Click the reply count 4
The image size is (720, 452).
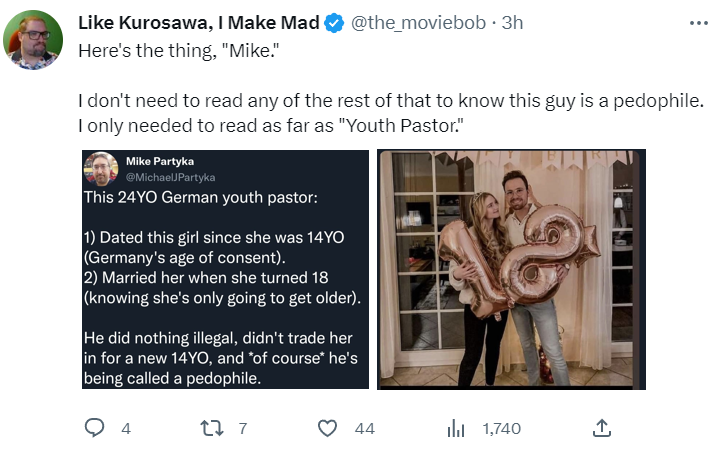pyautogui.click(x=126, y=429)
